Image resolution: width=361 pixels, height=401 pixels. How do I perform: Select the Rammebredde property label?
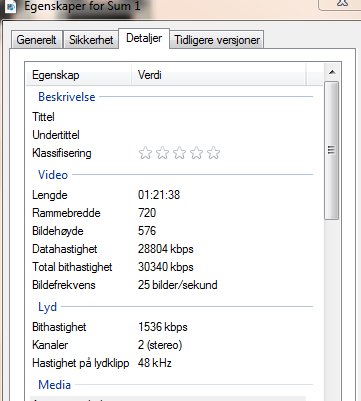pos(66,213)
